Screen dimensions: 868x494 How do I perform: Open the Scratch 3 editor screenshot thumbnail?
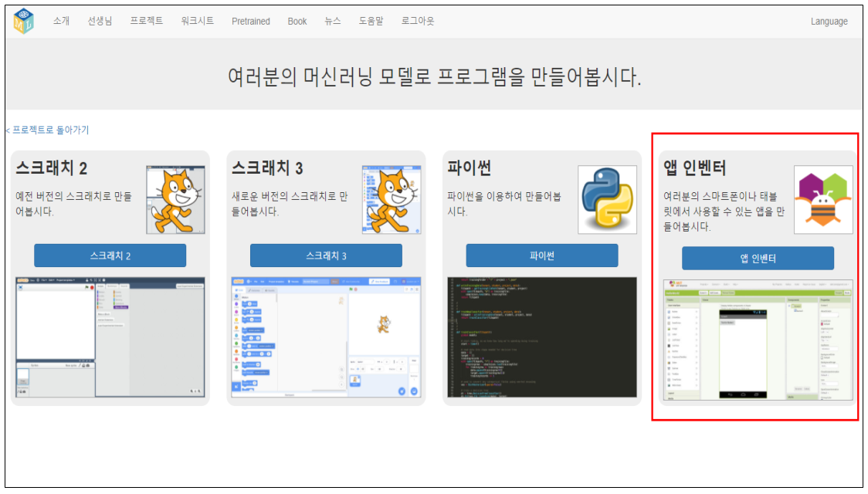(326, 337)
